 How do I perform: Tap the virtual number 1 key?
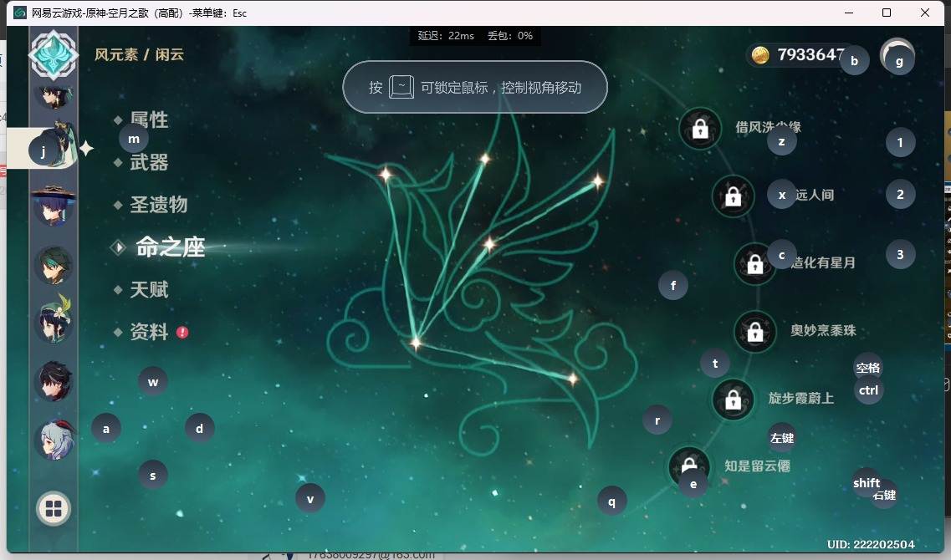(900, 142)
